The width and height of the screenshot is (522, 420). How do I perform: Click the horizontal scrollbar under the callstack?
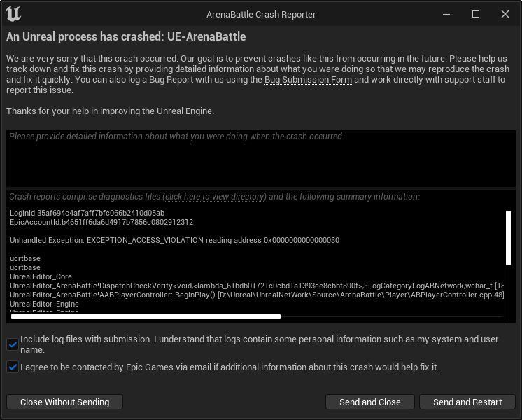[146, 317]
